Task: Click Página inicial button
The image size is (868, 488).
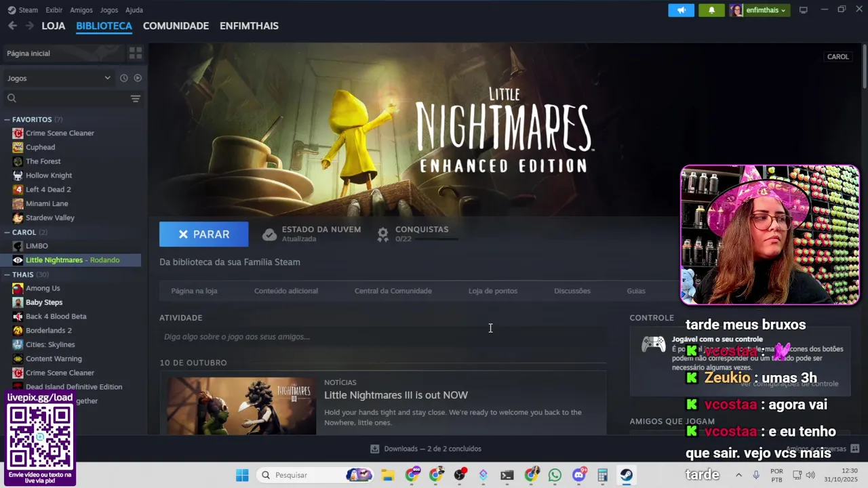Action: [x=63, y=53]
